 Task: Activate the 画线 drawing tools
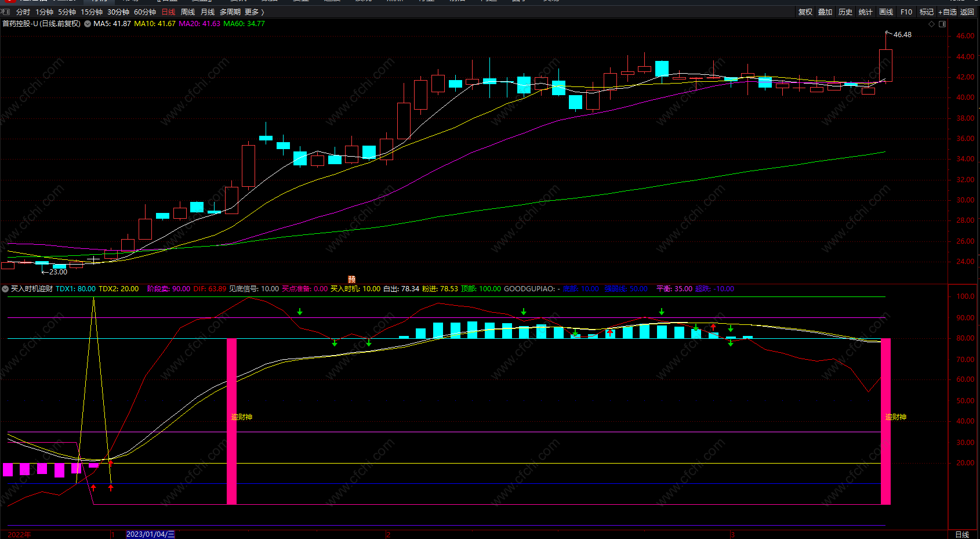[x=886, y=12]
